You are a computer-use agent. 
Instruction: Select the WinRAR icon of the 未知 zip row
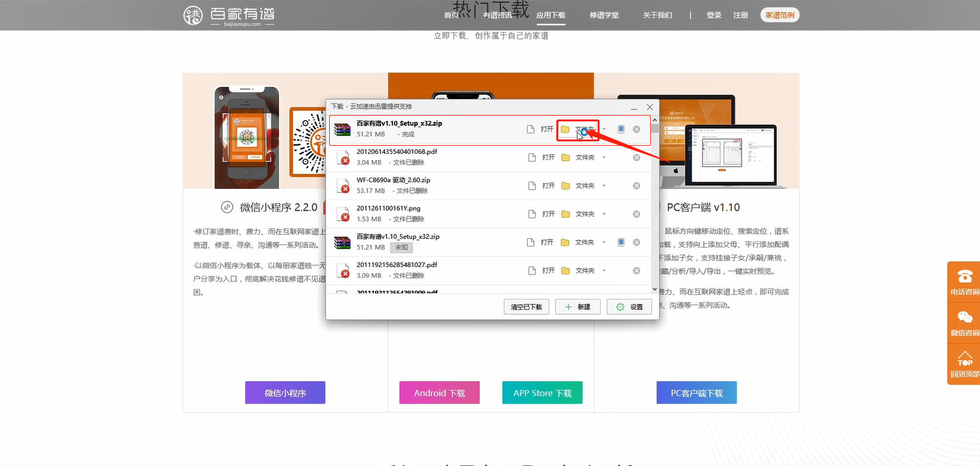click(342, 242)
